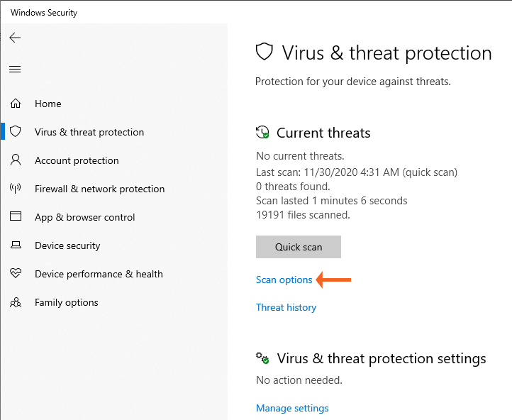
Task: Start a Quick scan
Action: tap(299, 247)
